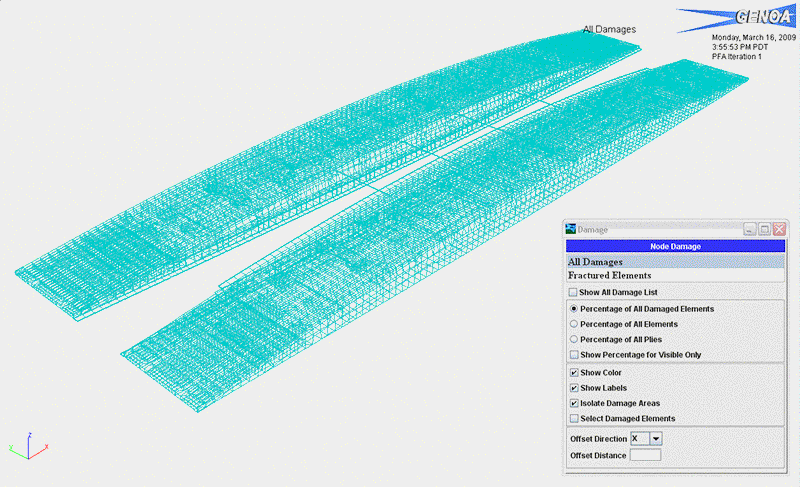Screen dimensions: 800x487
Task: Uncheck the Show Color checkbox
Action: (x=573, y=372)
